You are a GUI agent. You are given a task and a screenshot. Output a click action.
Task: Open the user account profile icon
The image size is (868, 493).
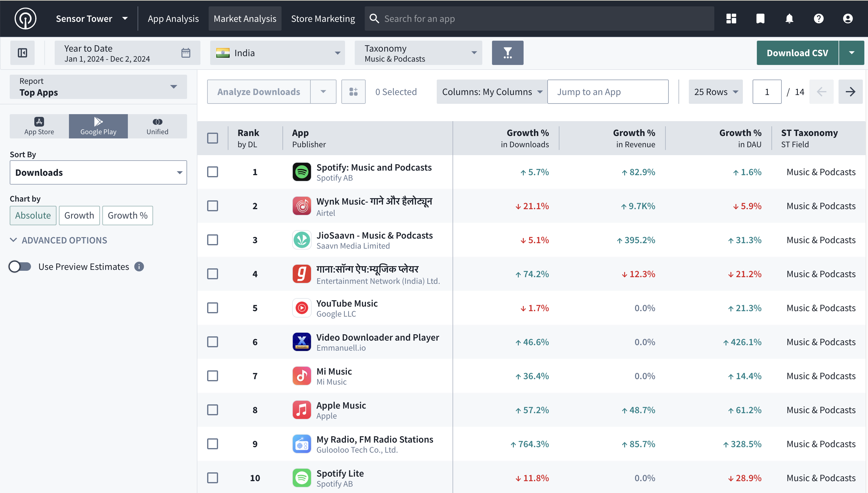(x=848, y=19)
